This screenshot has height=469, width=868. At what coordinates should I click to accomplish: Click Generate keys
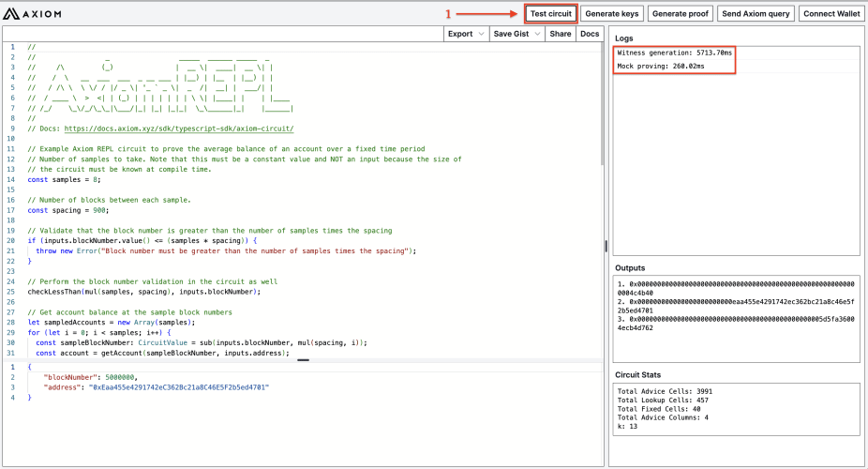point(612,14)
